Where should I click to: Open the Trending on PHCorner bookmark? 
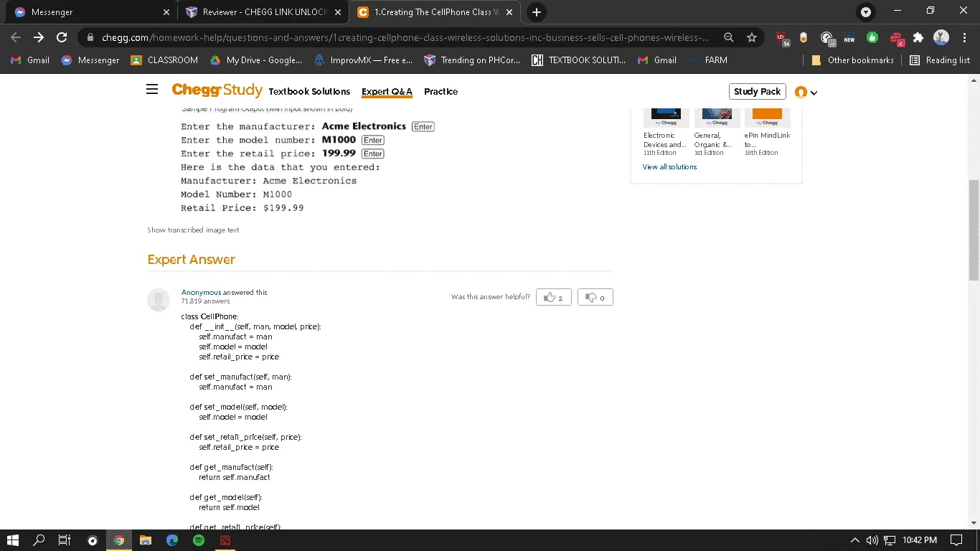[473, 60]
